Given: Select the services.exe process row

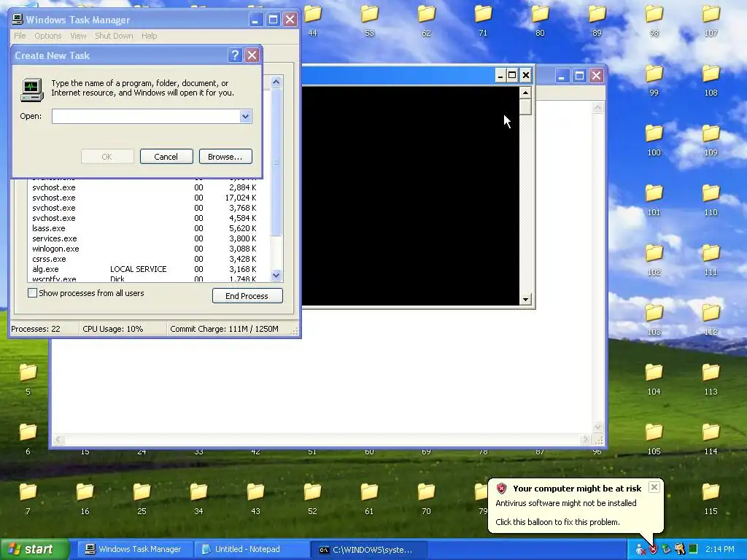Looking at the screenshot, I should 149,238.
